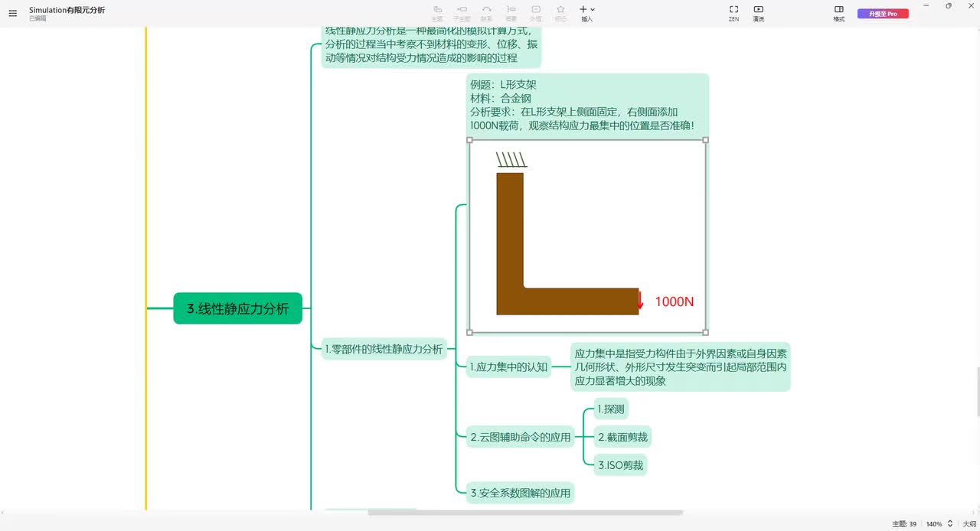Click the document title Simulation有限元分析
Image resolution: width=980 pixels, height=531 pixels.
click(x=67, y=10)
